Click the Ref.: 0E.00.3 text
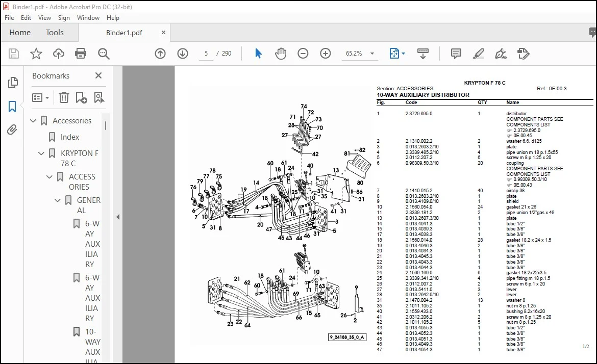 tap(552, 89)
